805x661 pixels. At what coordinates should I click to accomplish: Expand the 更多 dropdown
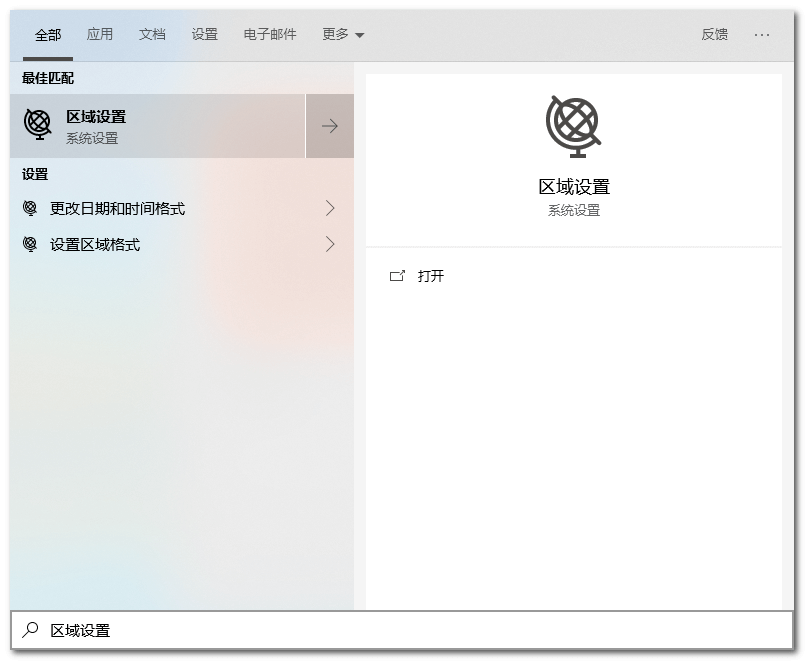pyautogui.click(x=343, y=34)
